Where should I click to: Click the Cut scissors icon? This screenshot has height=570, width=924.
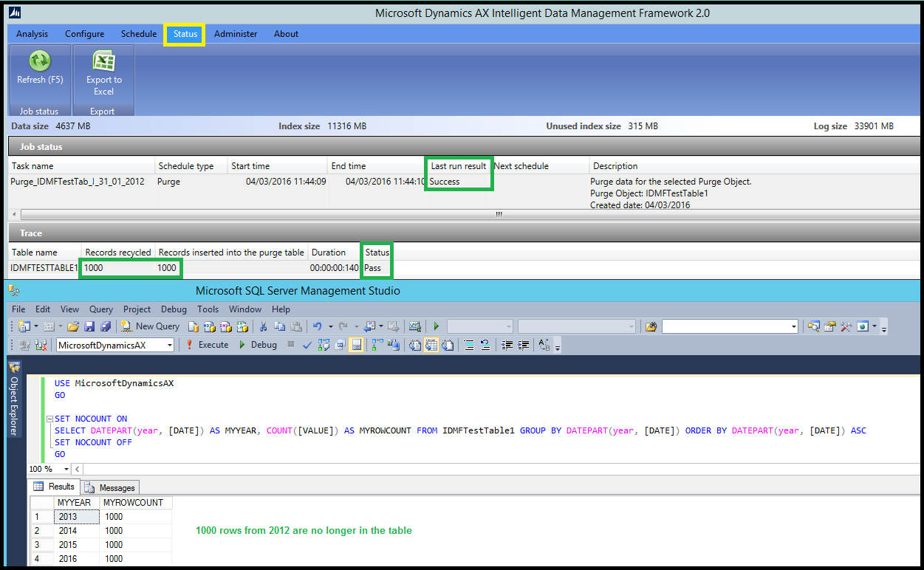[263, 326]
